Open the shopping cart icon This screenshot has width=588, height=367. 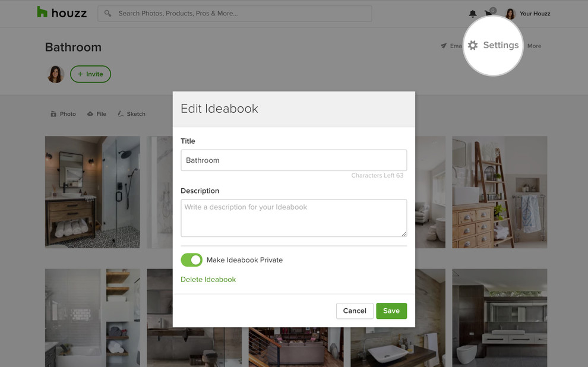coord(489,14)
